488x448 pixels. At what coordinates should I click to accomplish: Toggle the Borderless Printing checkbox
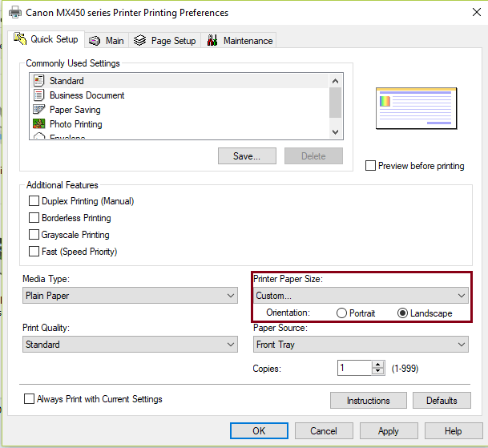coord(34,218)
